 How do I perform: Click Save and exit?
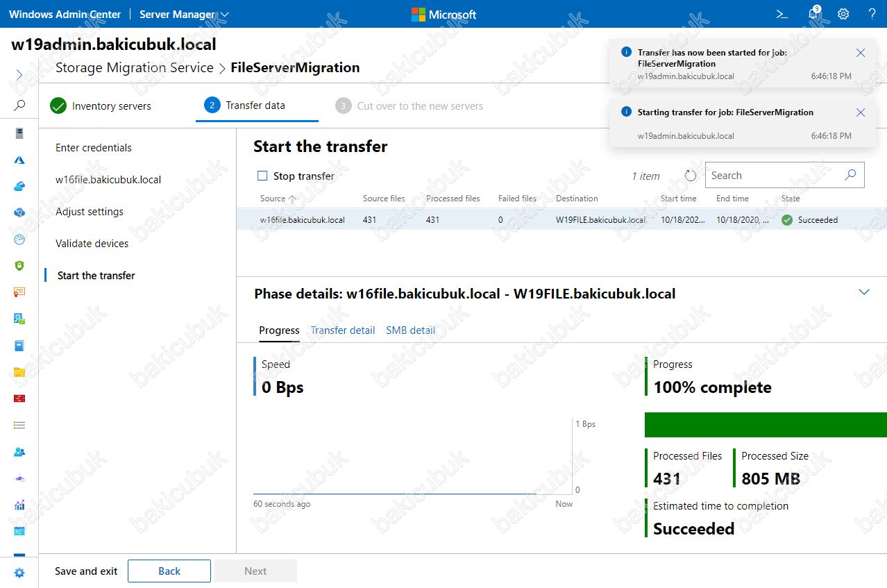(x=86, y=571)
